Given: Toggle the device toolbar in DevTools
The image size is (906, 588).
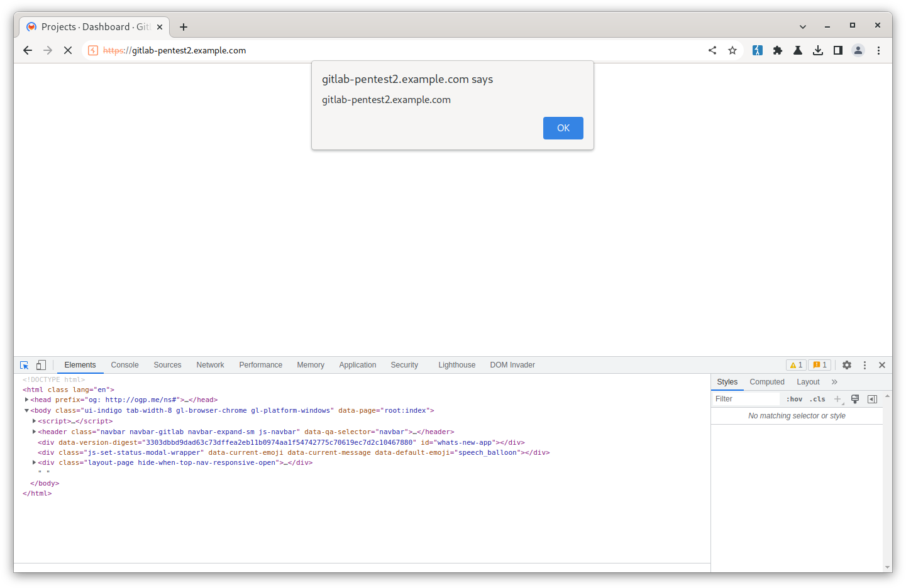Looking at the screenshot, I should click(x=41, y=365).
